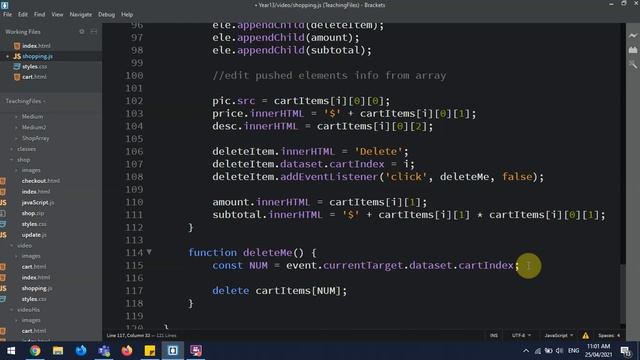Show hidden system tray icons
640x360 pixels.
tap(526, 351)
